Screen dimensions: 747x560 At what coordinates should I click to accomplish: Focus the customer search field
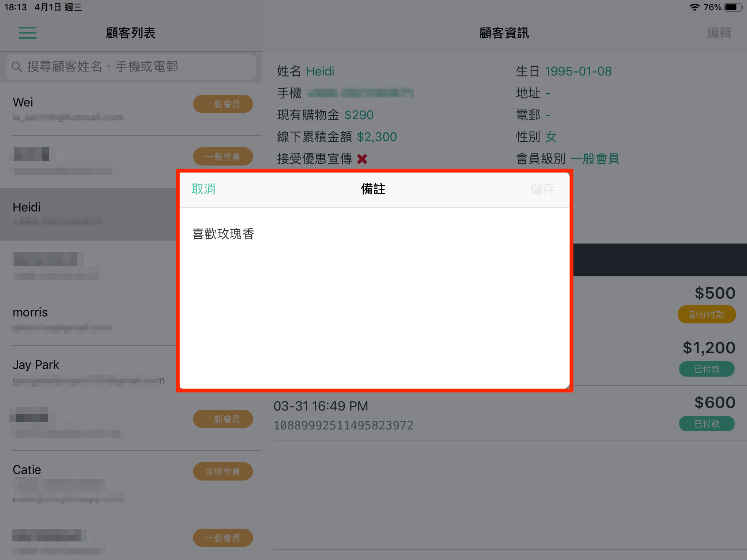pos(131,67)
